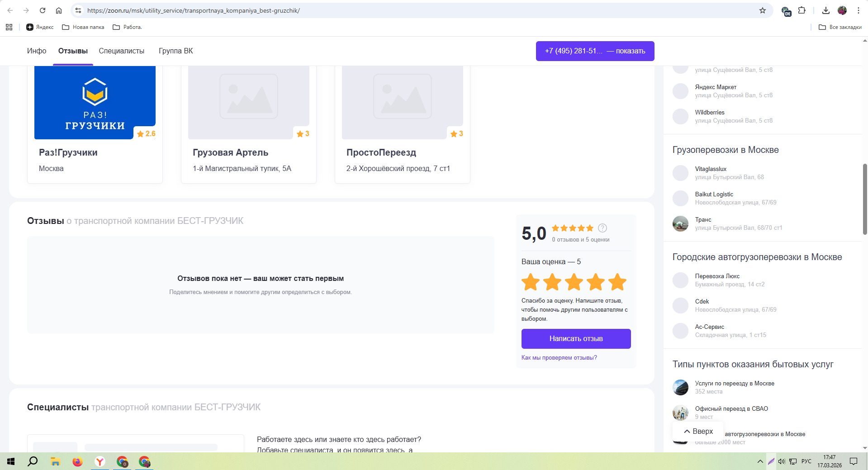Open the browser downloads icon
Image resolution: width=868 pixels, height=470 pixels.
(826, 10)
